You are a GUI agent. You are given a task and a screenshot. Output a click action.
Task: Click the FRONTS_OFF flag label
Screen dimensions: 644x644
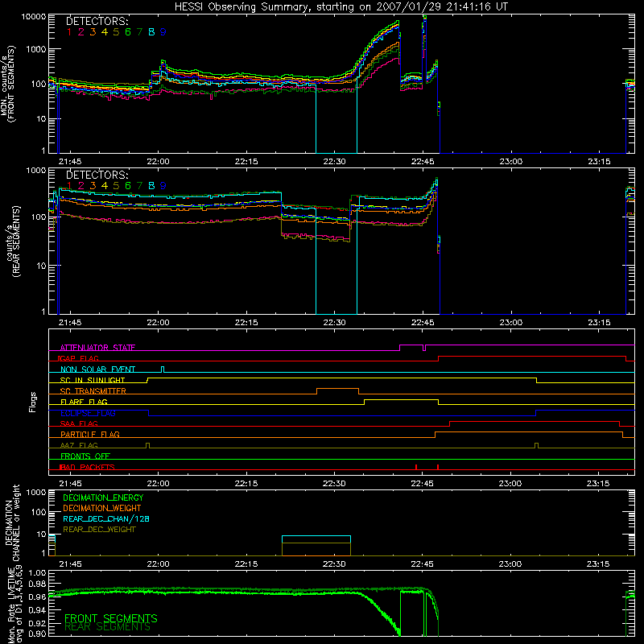pos(85,456)
